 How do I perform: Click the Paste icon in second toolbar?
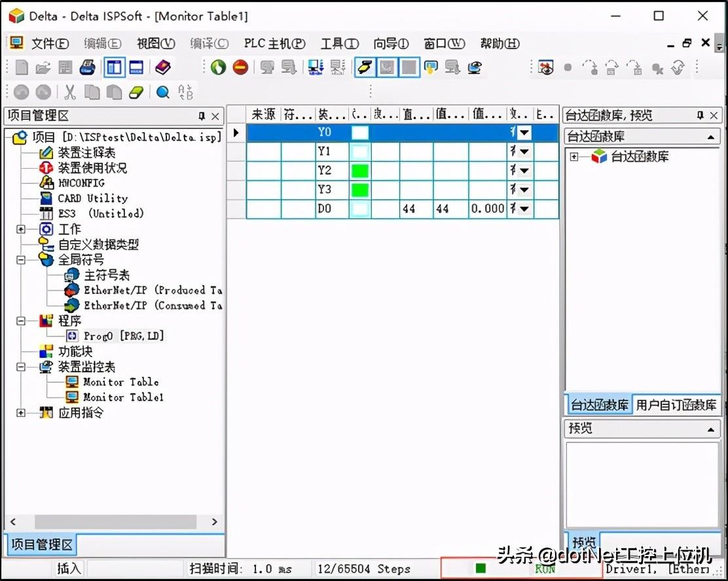(114, 92)
